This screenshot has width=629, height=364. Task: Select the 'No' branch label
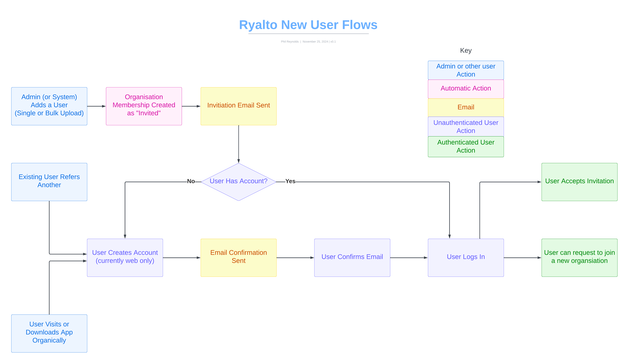point(191,181)
